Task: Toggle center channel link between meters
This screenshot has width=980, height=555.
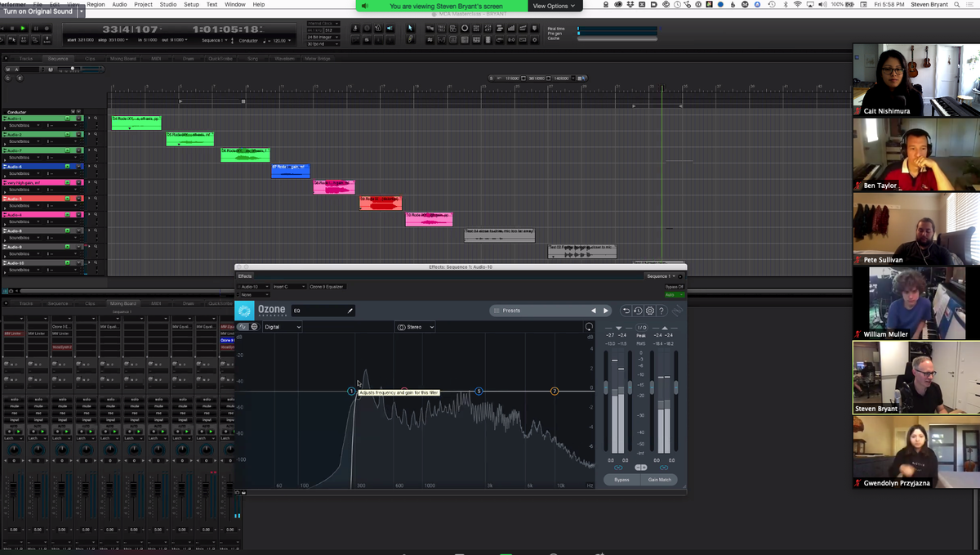Action: click(x=641, y=468)
